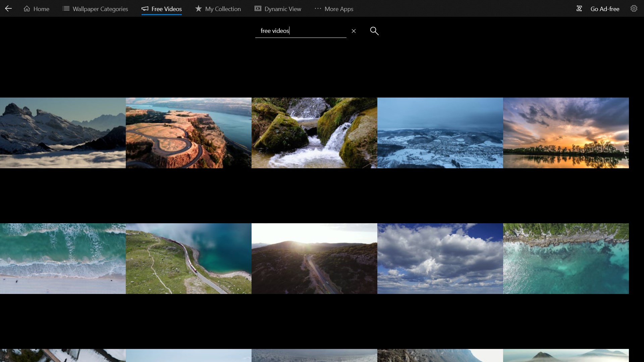This screenshot has height=362, width=644.
Task: Select the aerial beach waves video thumbnail
Action: [63, 258]
